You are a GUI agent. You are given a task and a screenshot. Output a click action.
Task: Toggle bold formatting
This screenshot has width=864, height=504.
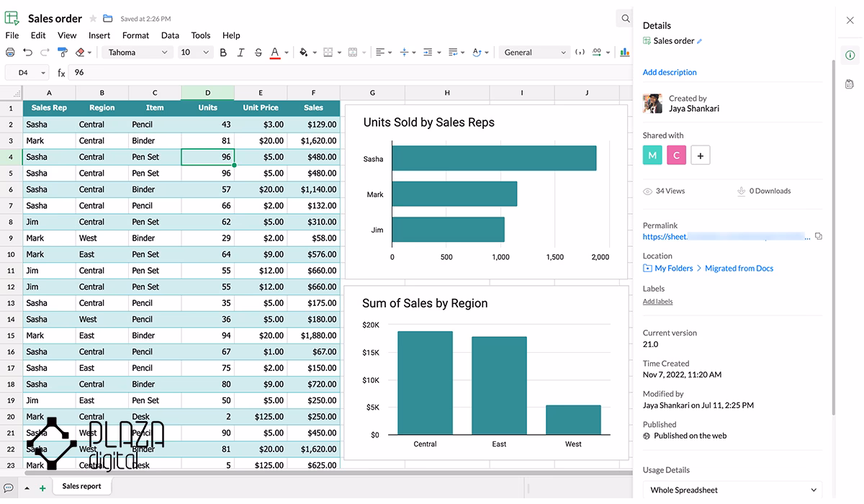223,53
